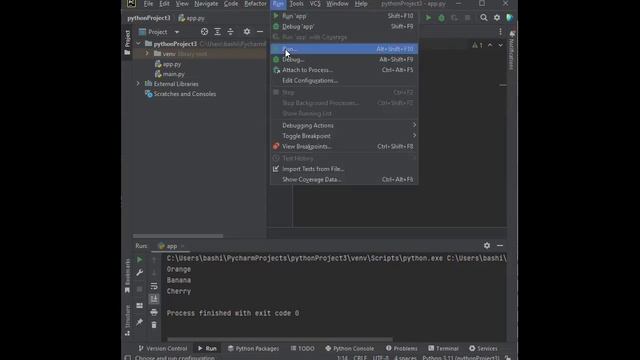
Task: Choose Debug 'app' menu entry
Action: coord(344,27)
